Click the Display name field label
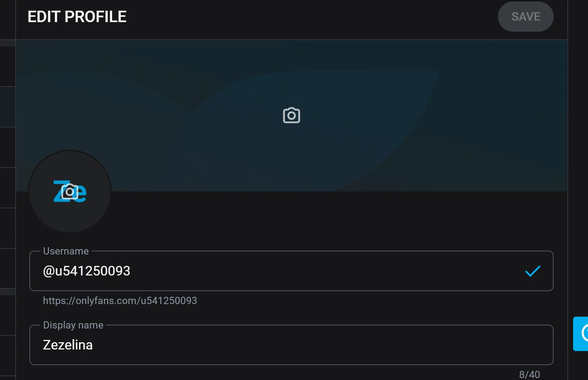588x380 pixels. 73,325
